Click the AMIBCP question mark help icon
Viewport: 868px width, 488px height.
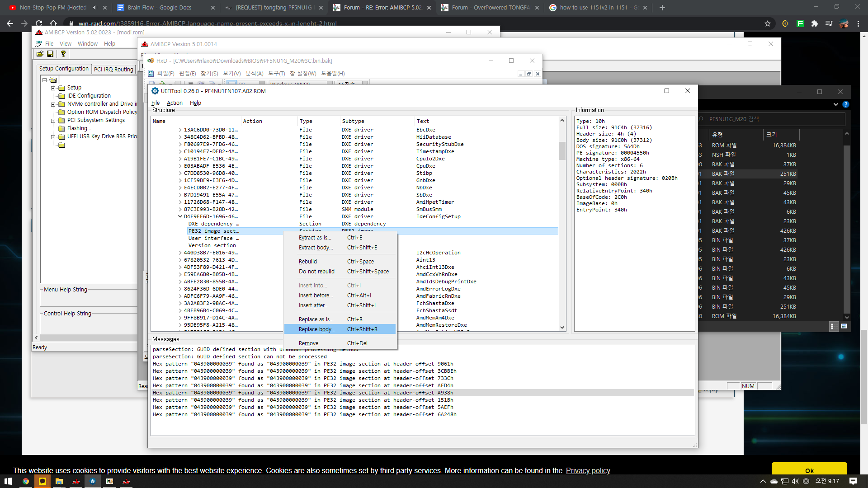click(63, 54)
